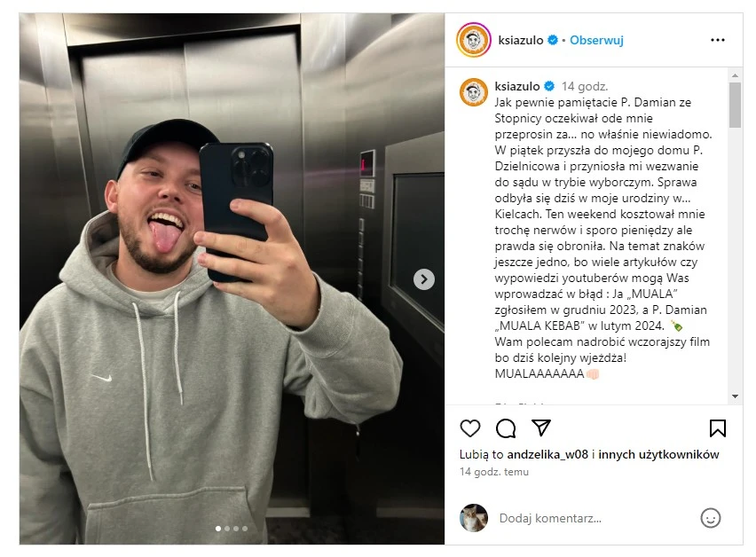Open the three-dot more options menu
This screenshot has height=557, width=756.
coord(718,40)
